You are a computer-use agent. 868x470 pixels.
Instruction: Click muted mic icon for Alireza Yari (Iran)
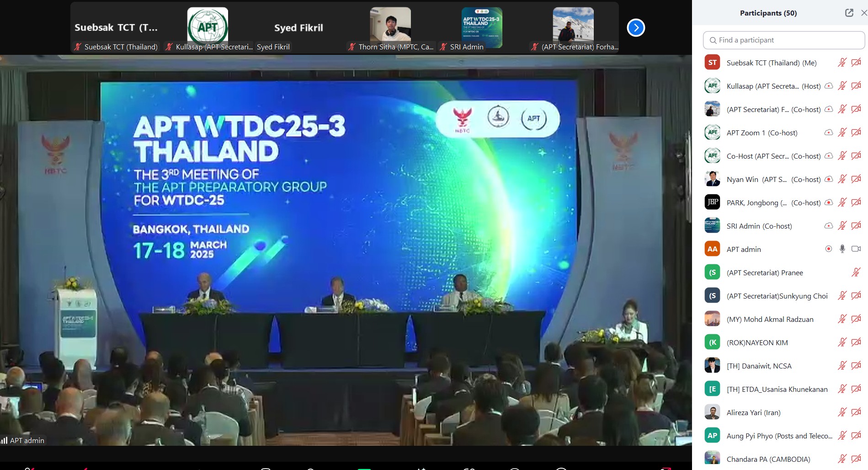click(842, 412)
